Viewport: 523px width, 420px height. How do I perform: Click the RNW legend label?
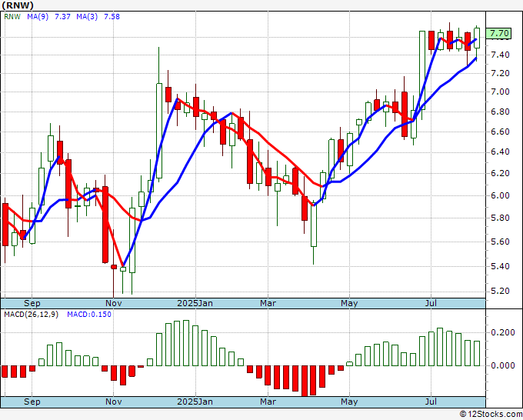click(x=12, y=17)
